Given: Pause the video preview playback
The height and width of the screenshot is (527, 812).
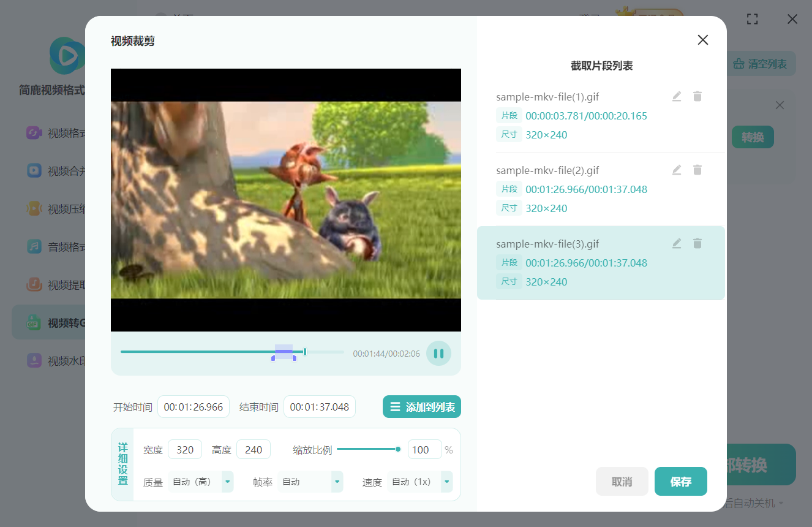Looking at the screenshot, I should [438, 353].
